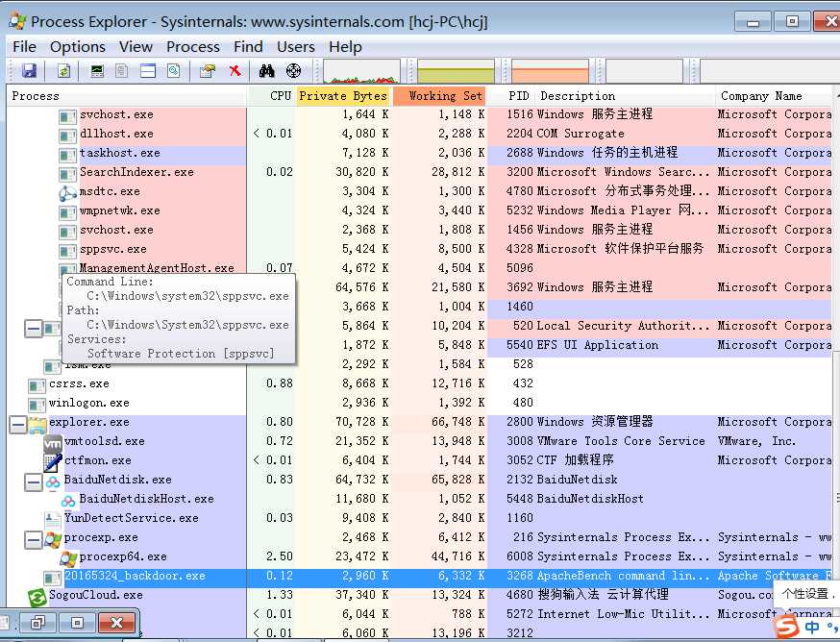The width and height of the screenshot is (840, 642).
Task: Click the 'EFS UI Application' description cell
Action: (x=597, y=346)
